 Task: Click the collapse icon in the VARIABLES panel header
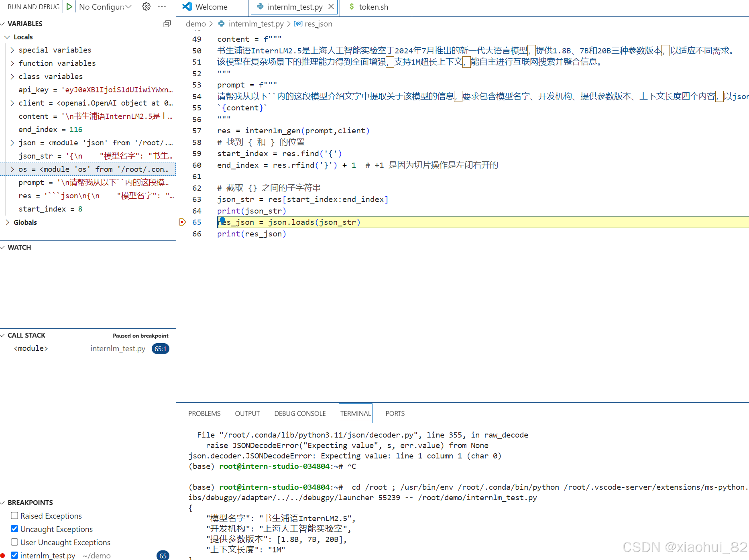pos(167,24)
